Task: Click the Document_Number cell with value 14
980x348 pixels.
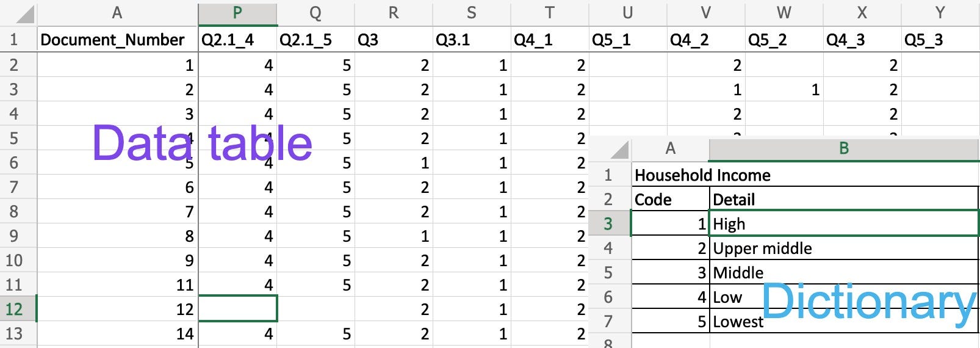Action: click(x=117, y=334)
